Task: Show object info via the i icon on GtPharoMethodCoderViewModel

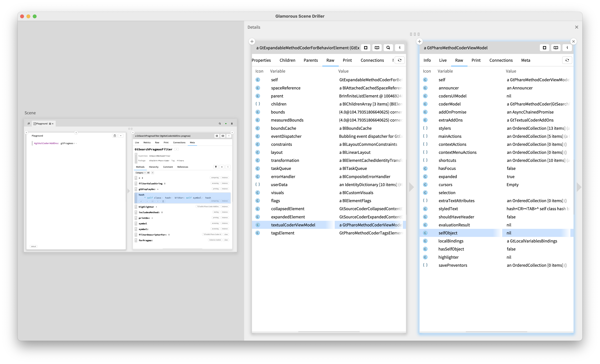Action: (567, 48)
